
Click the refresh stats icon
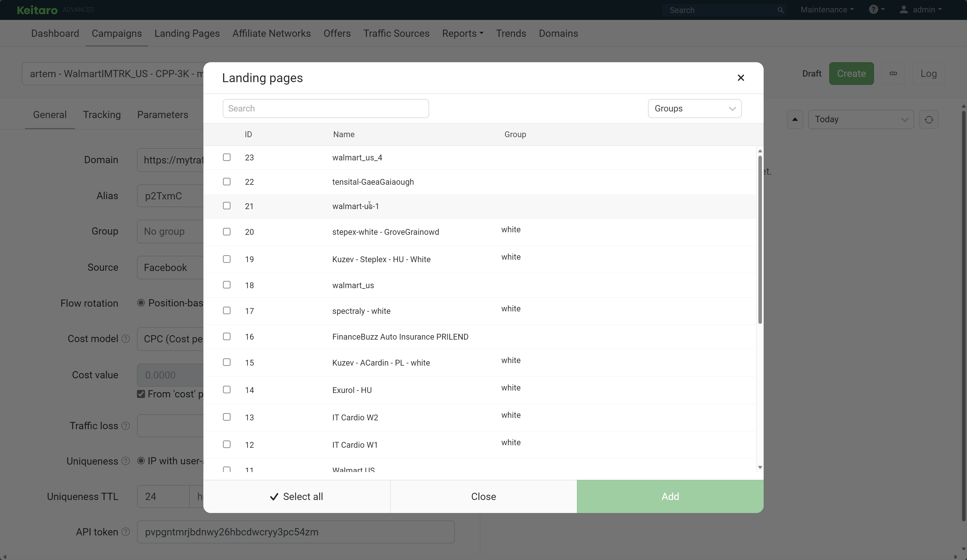coord(929,119)
